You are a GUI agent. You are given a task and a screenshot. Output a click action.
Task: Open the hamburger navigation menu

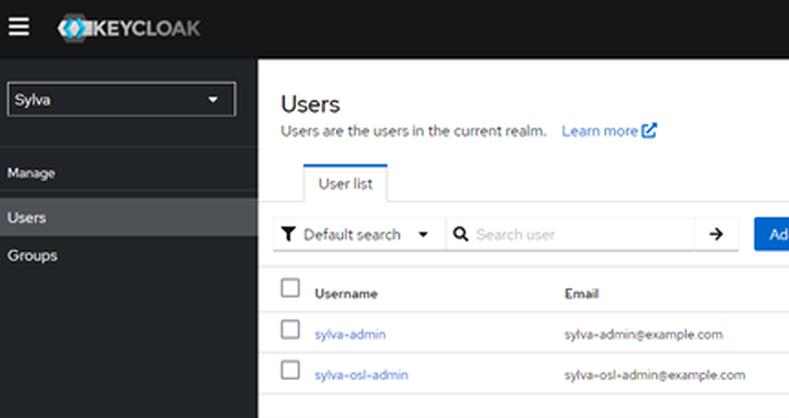18,27
